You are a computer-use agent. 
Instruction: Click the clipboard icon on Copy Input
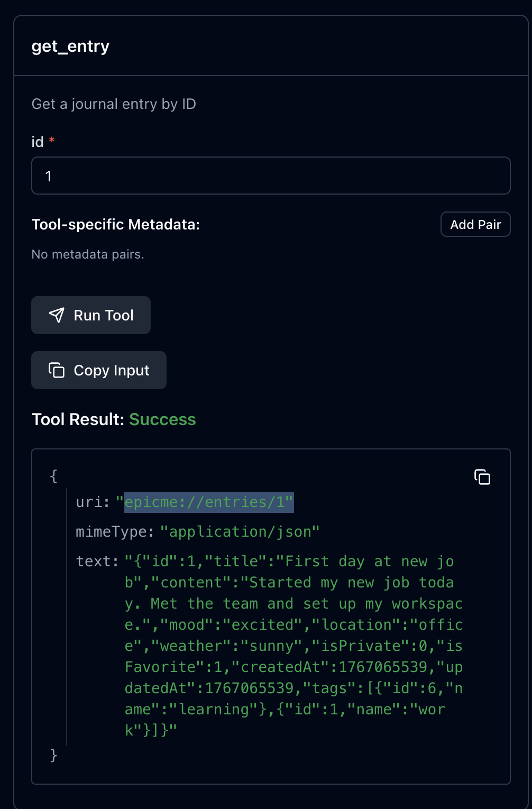57,370
